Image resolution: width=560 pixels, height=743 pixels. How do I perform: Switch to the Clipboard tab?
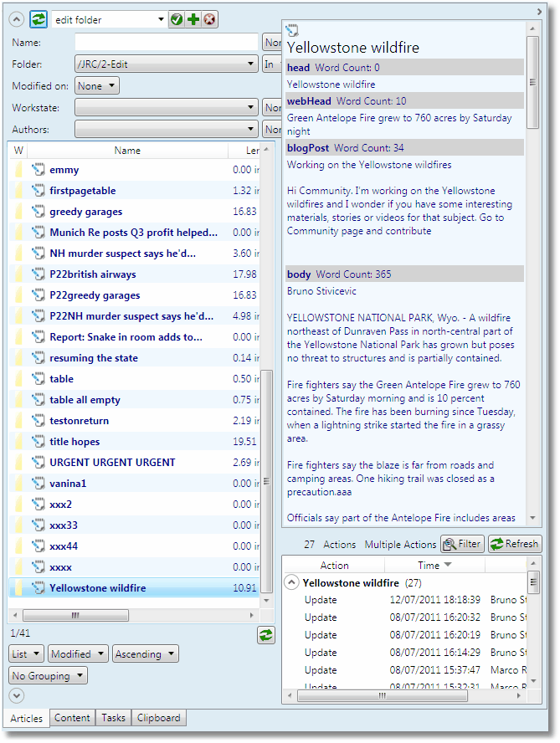click(x=158, y=718)
